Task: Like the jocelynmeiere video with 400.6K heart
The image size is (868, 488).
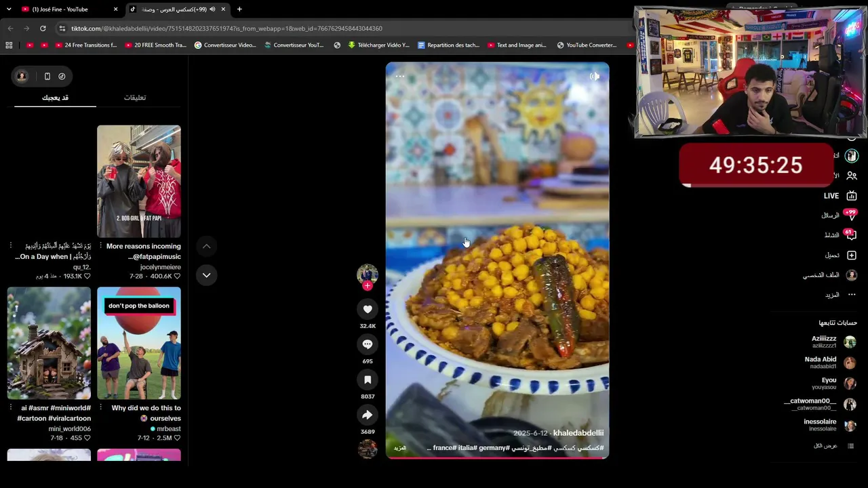Action: coord(177,277)
